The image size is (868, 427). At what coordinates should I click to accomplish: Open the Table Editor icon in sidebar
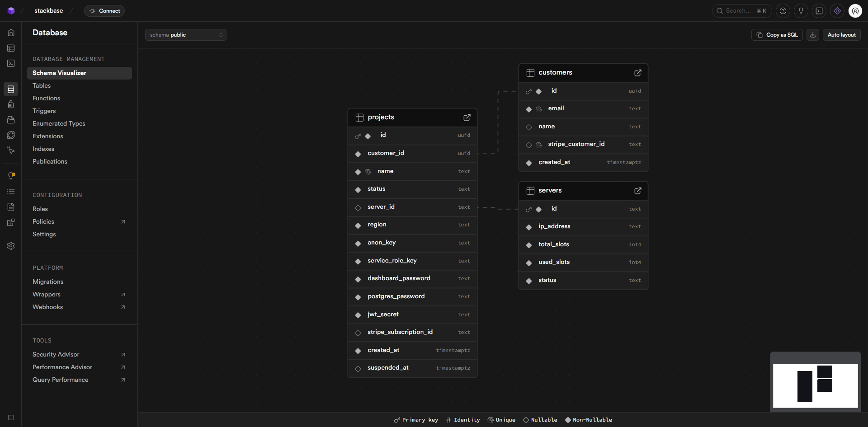point(11,48)
